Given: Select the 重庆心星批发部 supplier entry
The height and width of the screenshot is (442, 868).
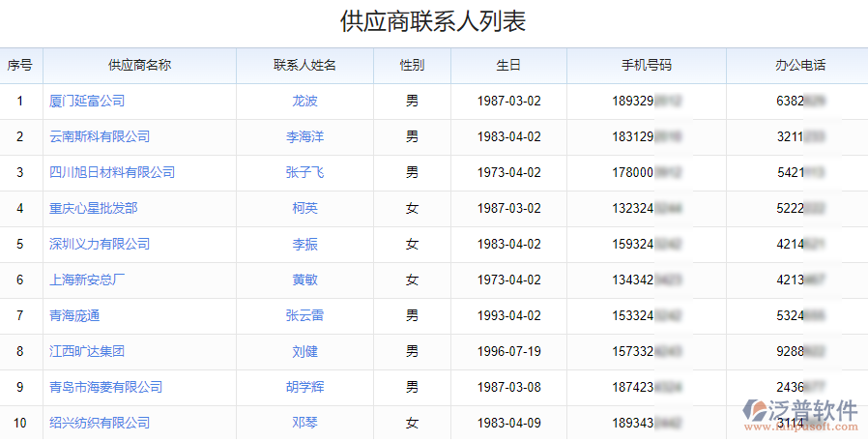Looking at the screenshot, I should pos(94,208).
